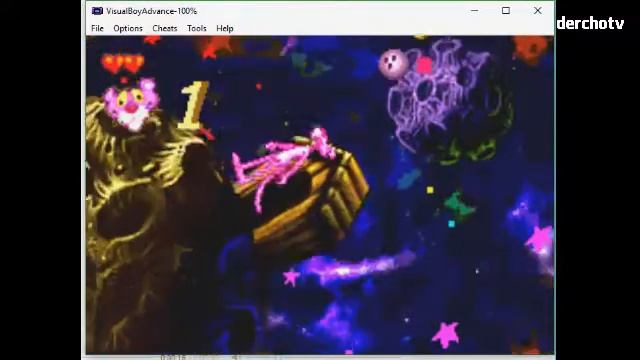The height and width of the screenshot is (360, 640).
Task: Click the red hearts health indicator
Action: click(122, 64)
